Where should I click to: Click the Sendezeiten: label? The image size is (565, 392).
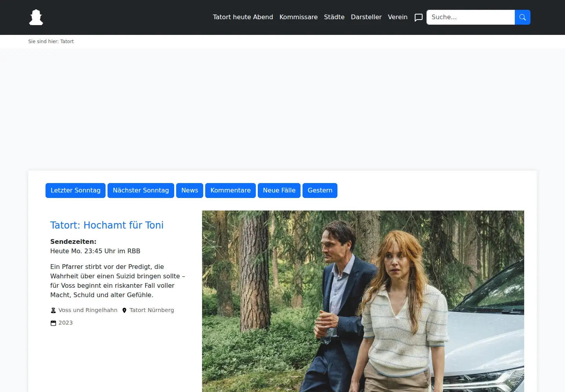pyautogui.click(x=73, y=241)
